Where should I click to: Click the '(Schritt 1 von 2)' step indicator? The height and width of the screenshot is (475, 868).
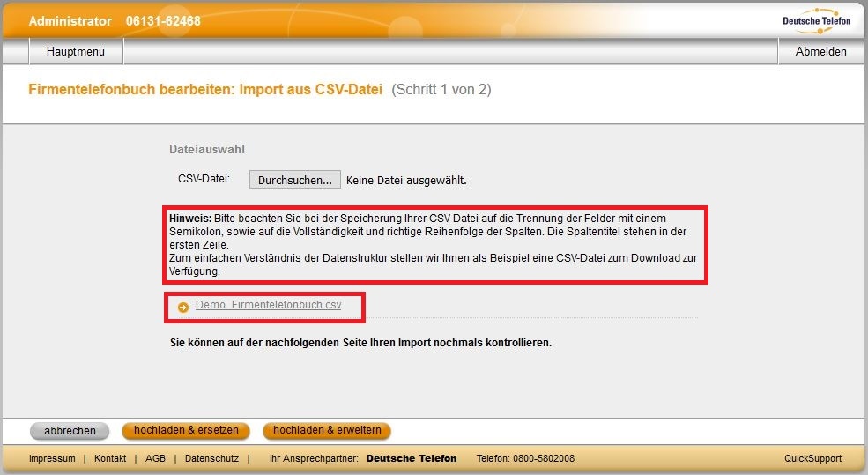[x=441, y=90]
